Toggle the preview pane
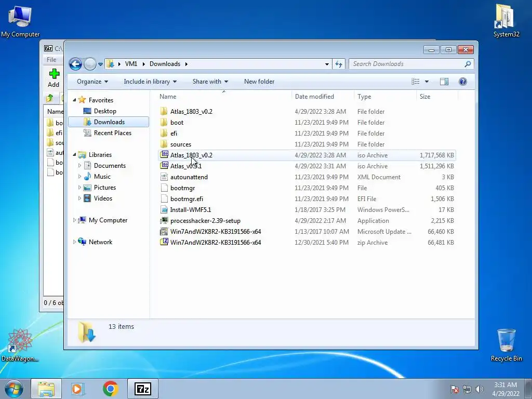 (444, 82)
